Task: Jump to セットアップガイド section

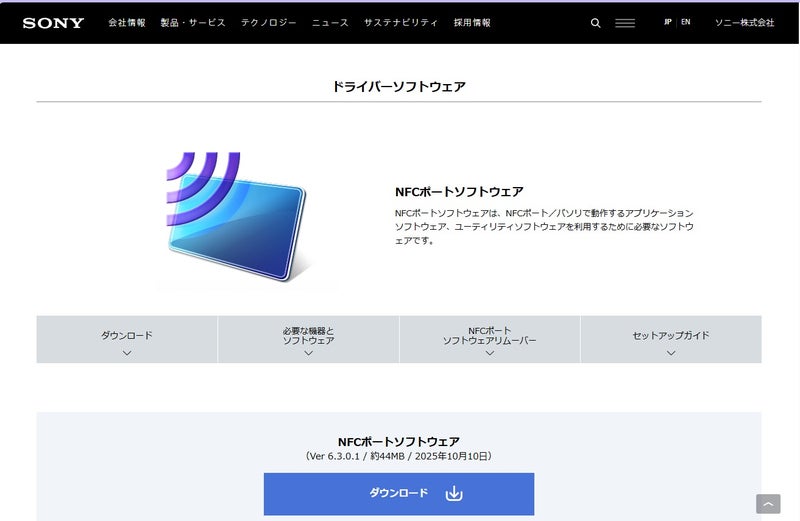Action: pyautogui.click(x=670, y=340)
